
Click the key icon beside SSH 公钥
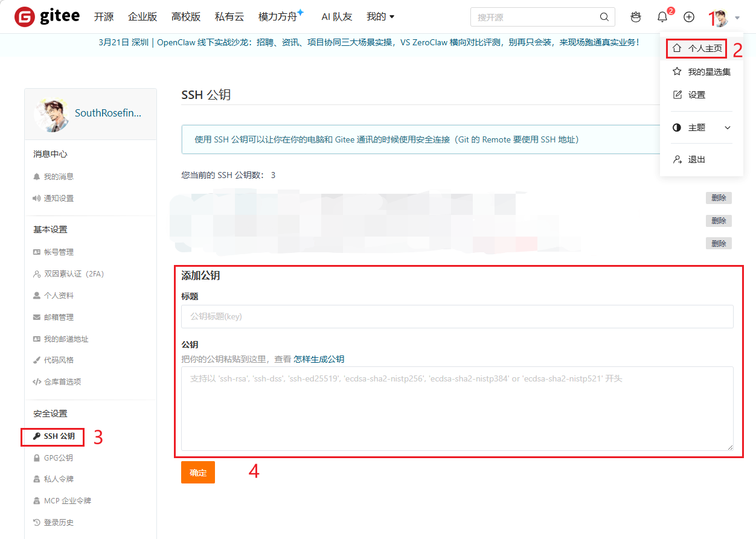pyautogui.click(x=37, y=436)
